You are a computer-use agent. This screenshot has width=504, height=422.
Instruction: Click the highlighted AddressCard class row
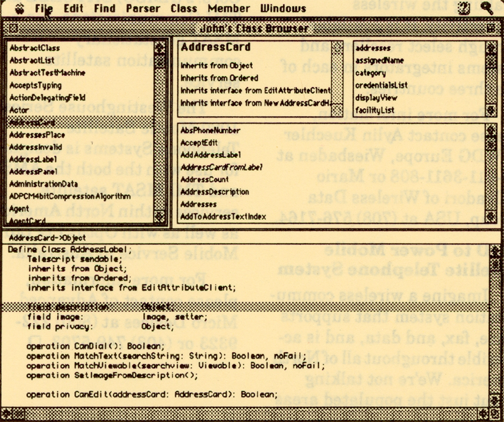[x=80, y=122]
